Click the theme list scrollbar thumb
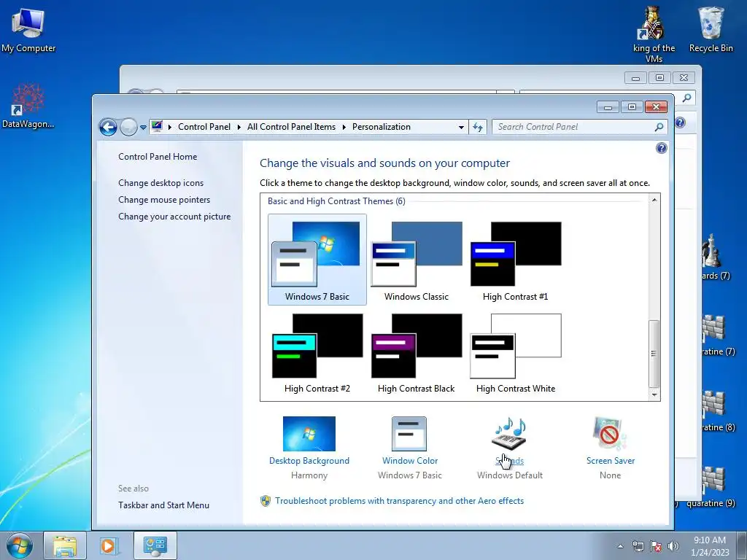 pyautogui.click(x=654, y=354)
